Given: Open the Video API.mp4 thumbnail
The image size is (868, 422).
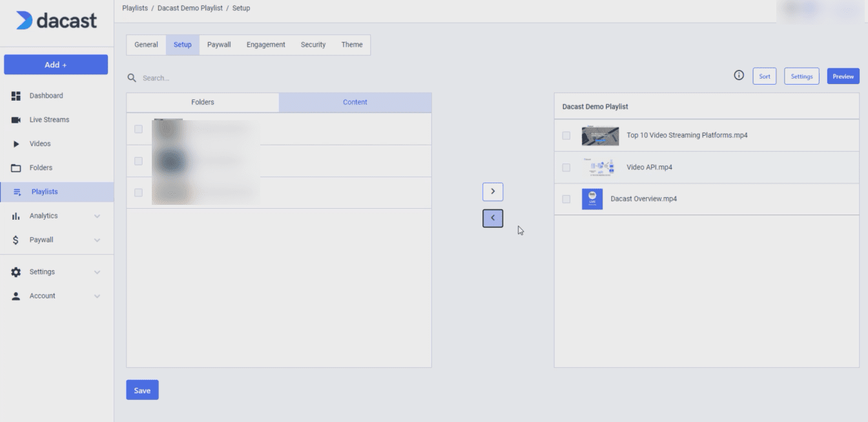Looking at the screenshot, I should [600, 167].
